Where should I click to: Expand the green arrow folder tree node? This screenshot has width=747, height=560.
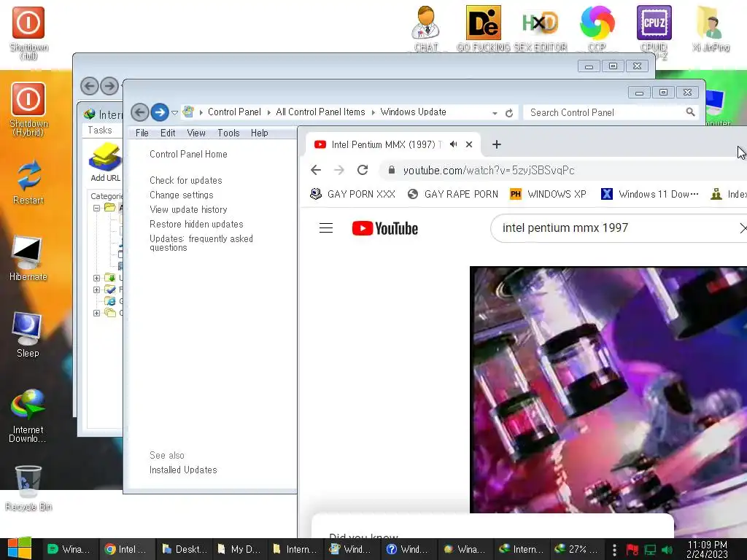(96, 278)
